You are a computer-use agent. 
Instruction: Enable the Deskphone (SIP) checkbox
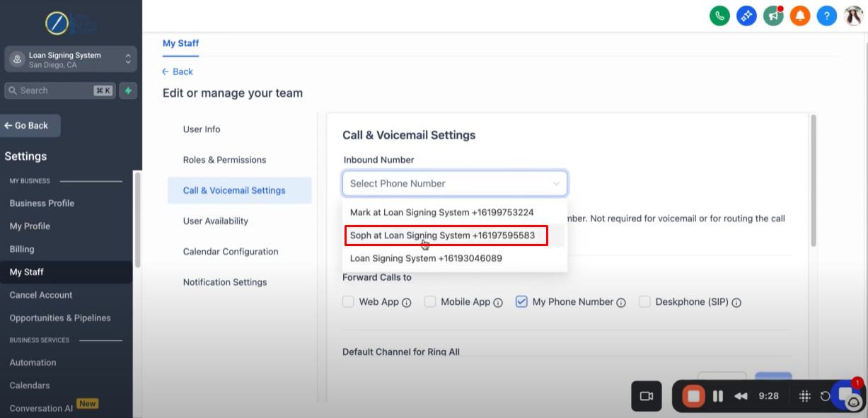[644, 301]
